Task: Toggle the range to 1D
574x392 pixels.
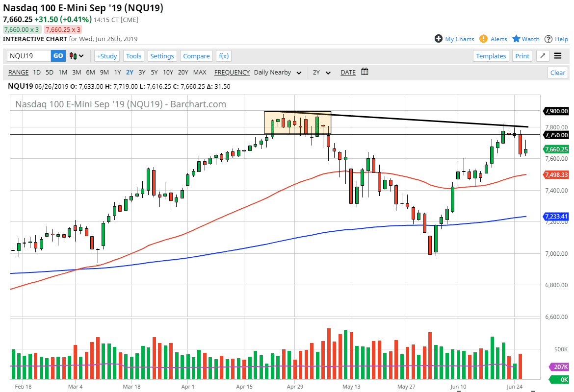Action: click(36, 72)
